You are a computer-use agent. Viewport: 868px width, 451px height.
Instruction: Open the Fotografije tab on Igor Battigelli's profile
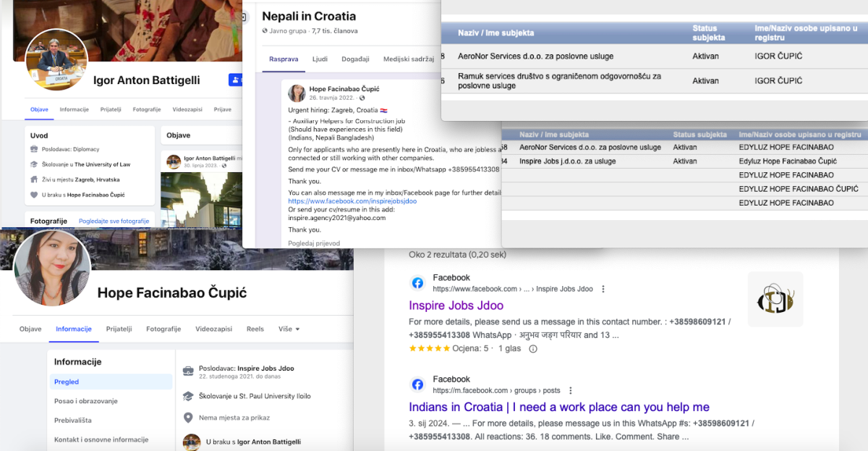(x=147, y=109)
